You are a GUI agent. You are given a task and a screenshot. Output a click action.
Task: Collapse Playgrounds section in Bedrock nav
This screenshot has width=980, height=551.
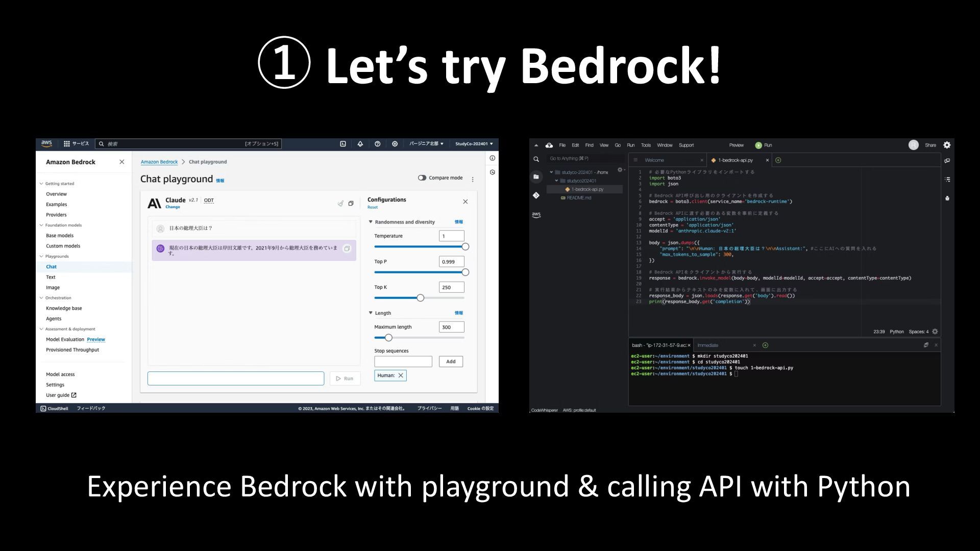(41, 256)
